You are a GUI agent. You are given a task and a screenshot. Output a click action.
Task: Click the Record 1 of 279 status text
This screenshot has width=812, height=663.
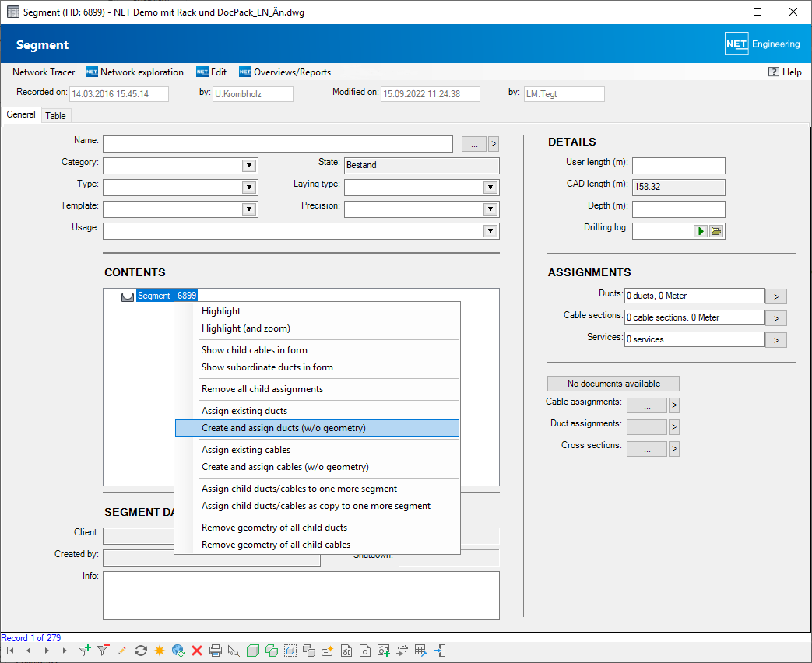pos(31,637)
